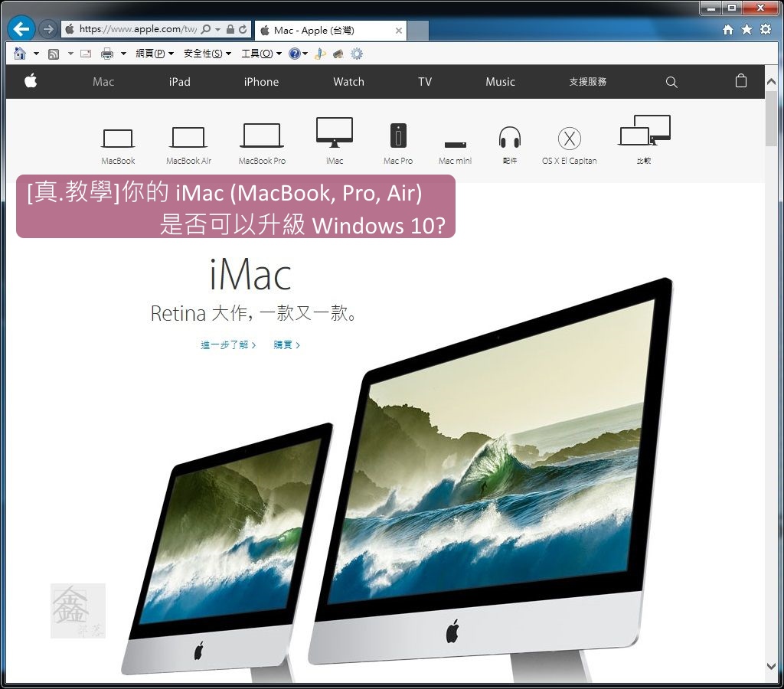The image size is (784, 689).
Task: Expand the feeds dropdown arrow
Action: point(70,54)
